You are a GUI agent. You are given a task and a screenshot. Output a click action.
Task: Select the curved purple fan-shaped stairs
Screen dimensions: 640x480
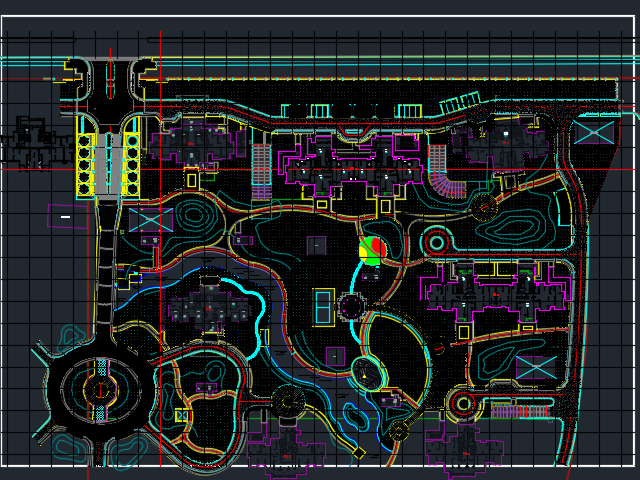[x=449, y=186]
